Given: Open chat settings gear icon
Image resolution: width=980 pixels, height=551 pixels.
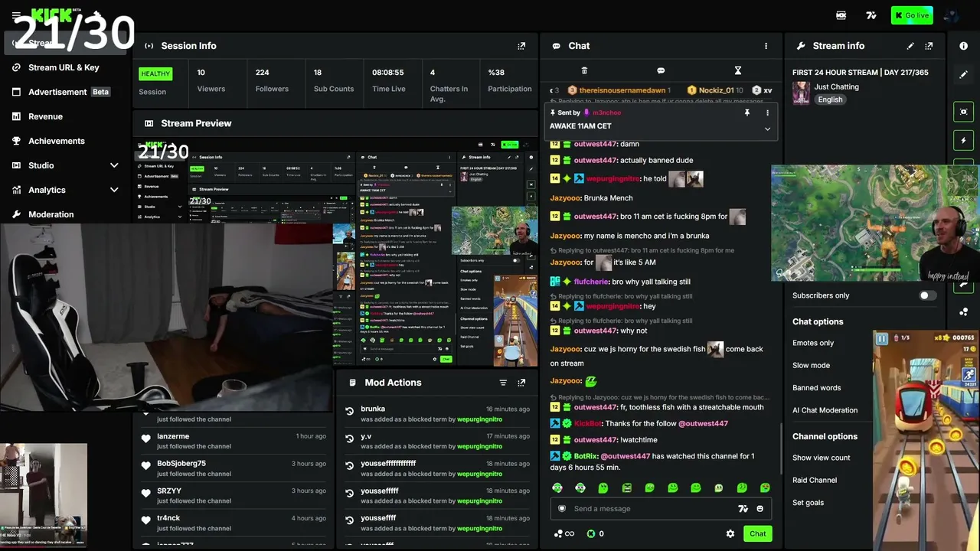Looking at the screenshot, I should click(x=730, y=533).
